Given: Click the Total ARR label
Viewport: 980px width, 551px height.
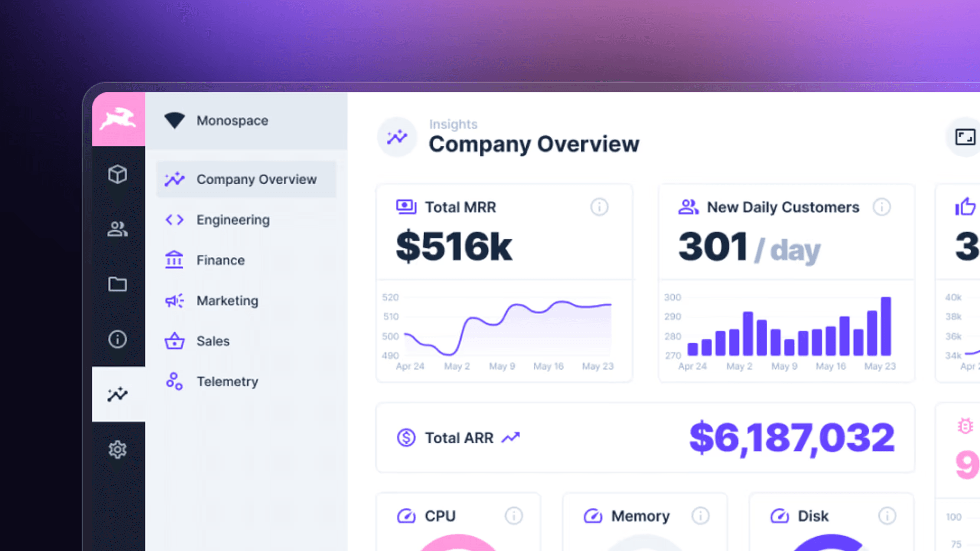Looking at the screenshot, I should pos(459,438).
